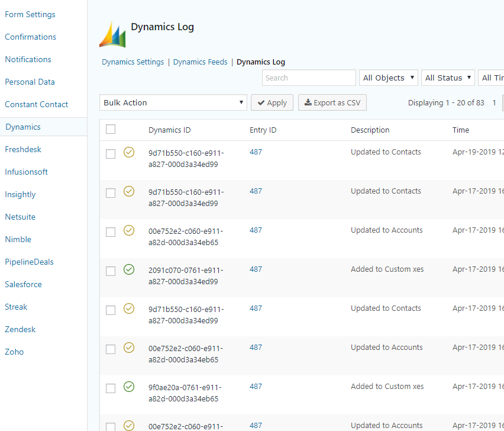Screen dimensions: 504x431
Task: Click the download icon in Export as CSV
Action: 308,102
